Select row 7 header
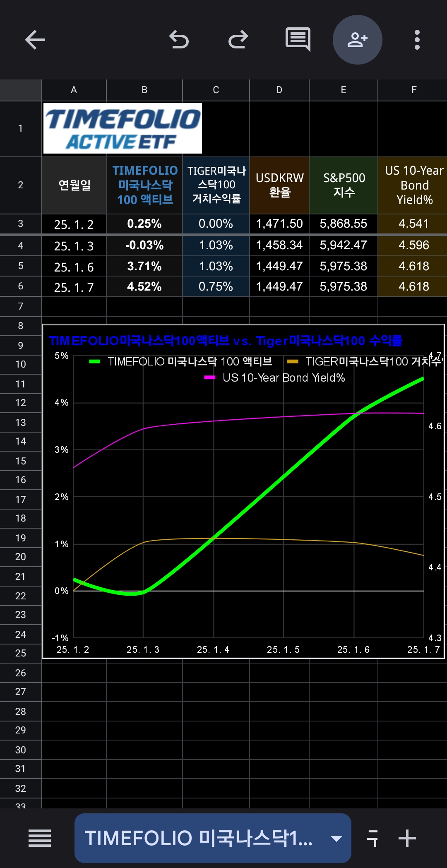Image resolution: width=447 pixels, height=868 pixels. coord(21,307)
